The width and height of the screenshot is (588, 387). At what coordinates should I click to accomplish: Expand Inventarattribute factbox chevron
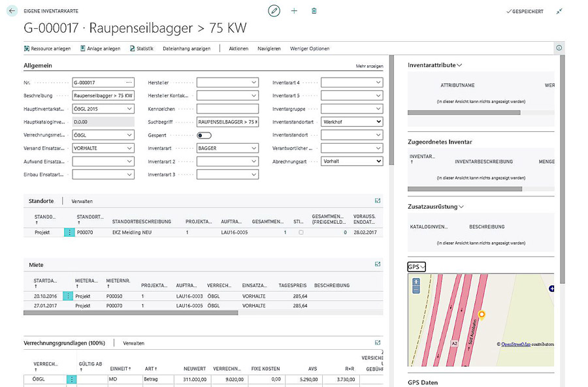click(459, 65)
